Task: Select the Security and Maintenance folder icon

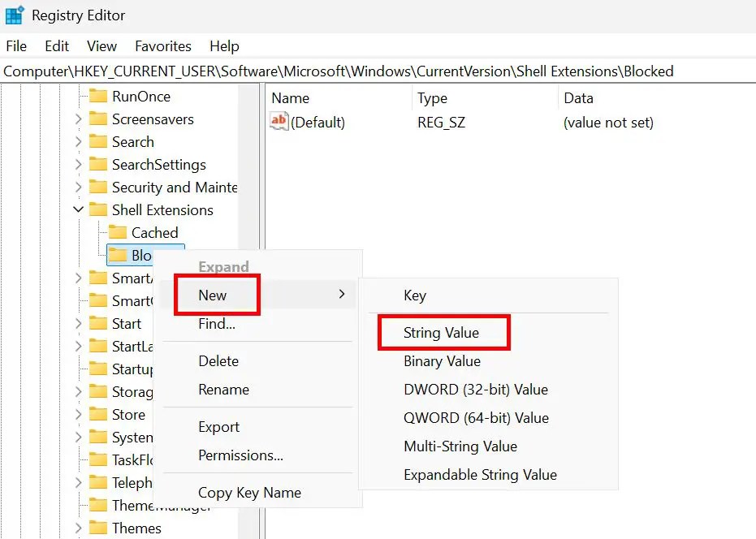Action: [x=98, y=187]
